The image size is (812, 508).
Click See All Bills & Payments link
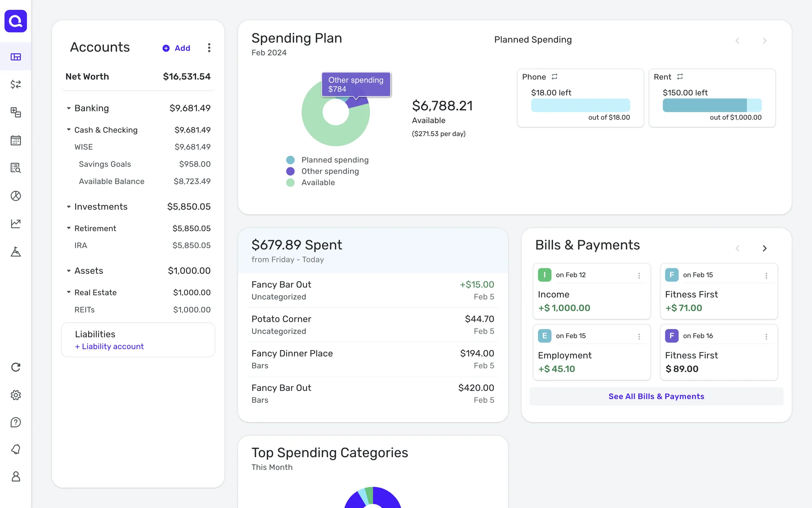pos(656,396)
